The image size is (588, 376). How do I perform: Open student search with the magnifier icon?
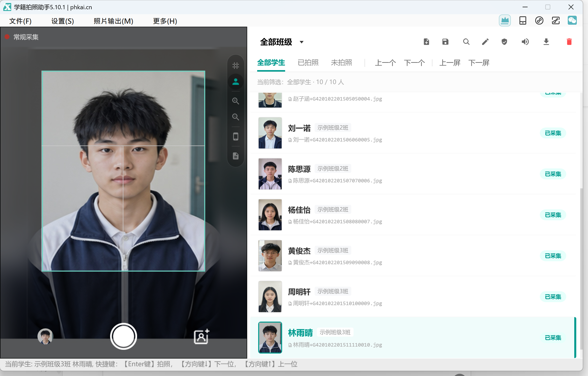(x=466, y=42)
